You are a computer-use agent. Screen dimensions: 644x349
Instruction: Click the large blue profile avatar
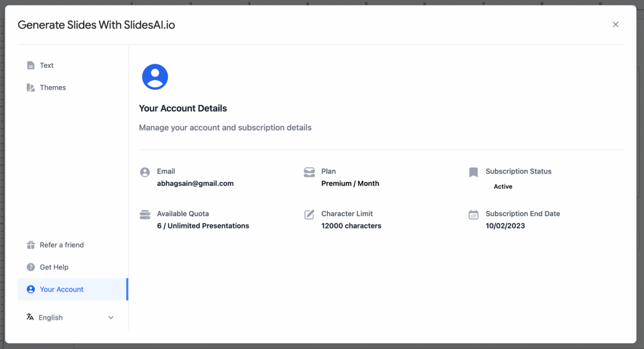click(155, 77)
